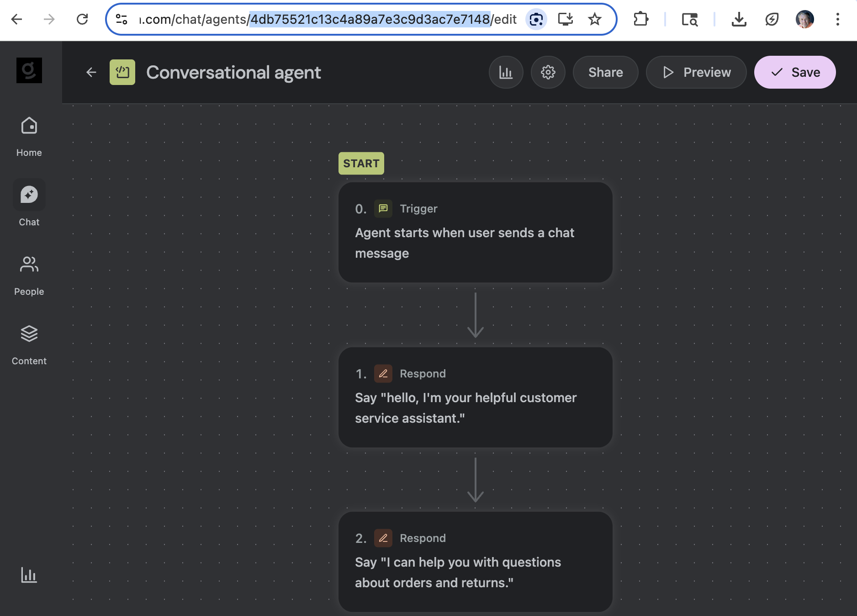The width and height of the screenshot is (857, 616).
Task: Click the START label above the trigger
Action: [x=361, y=163]
